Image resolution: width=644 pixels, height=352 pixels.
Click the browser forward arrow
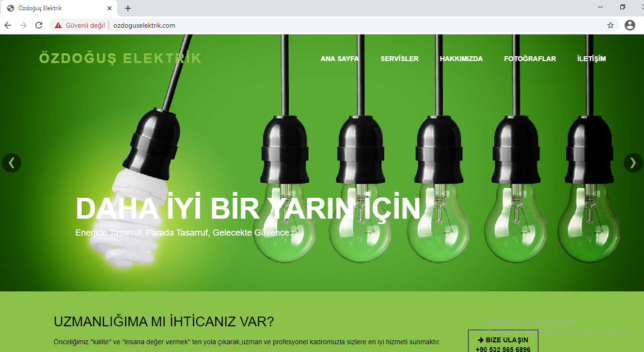23,25
